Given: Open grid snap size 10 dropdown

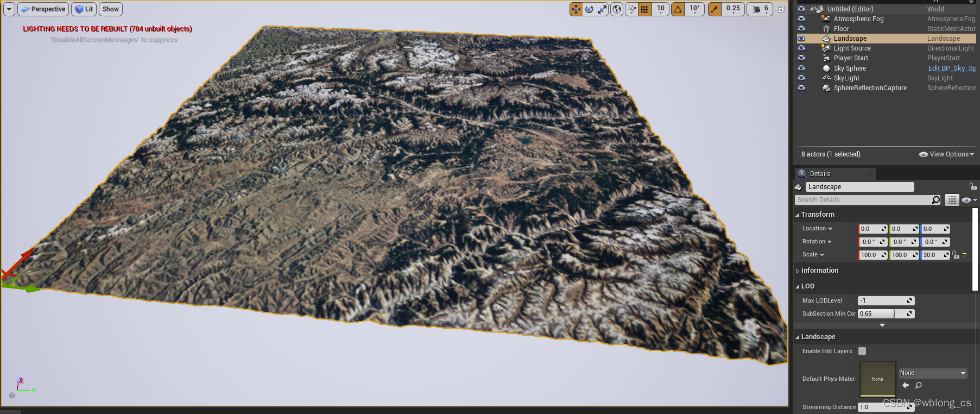Looking at the screenshot, I should point(660,9).
